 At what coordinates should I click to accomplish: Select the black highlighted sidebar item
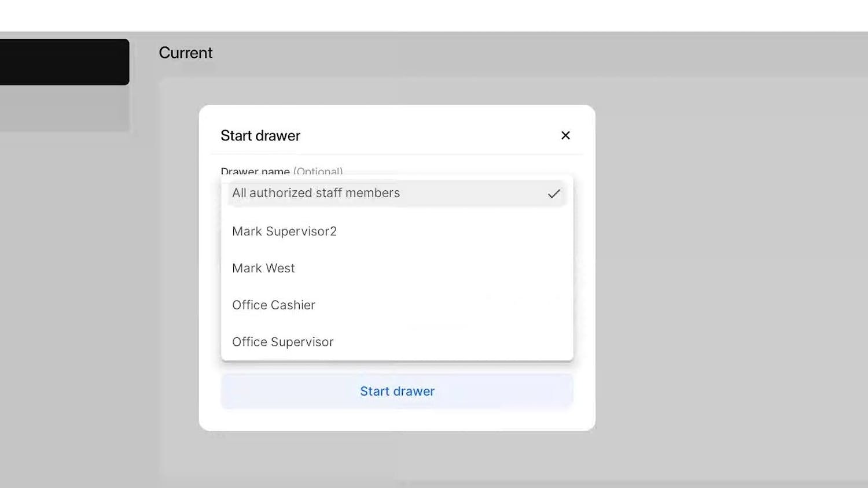(x=64, y=62)
